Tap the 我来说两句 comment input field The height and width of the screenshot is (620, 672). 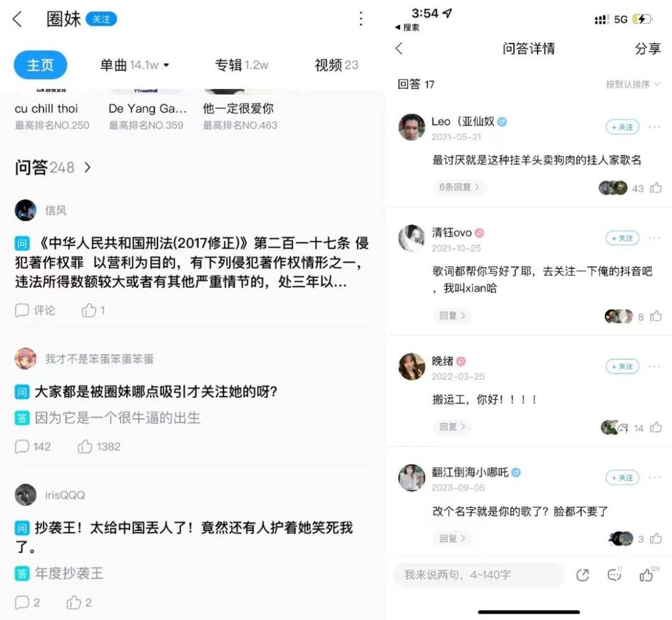[478, 575]
